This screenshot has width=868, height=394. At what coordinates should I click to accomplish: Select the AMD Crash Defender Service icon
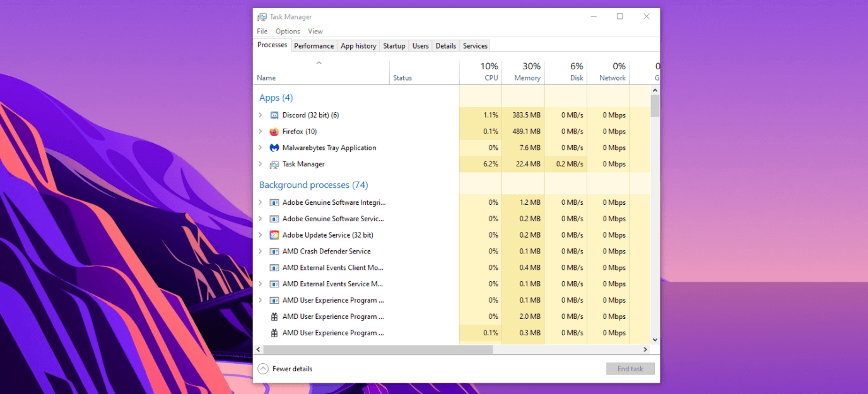274,251
